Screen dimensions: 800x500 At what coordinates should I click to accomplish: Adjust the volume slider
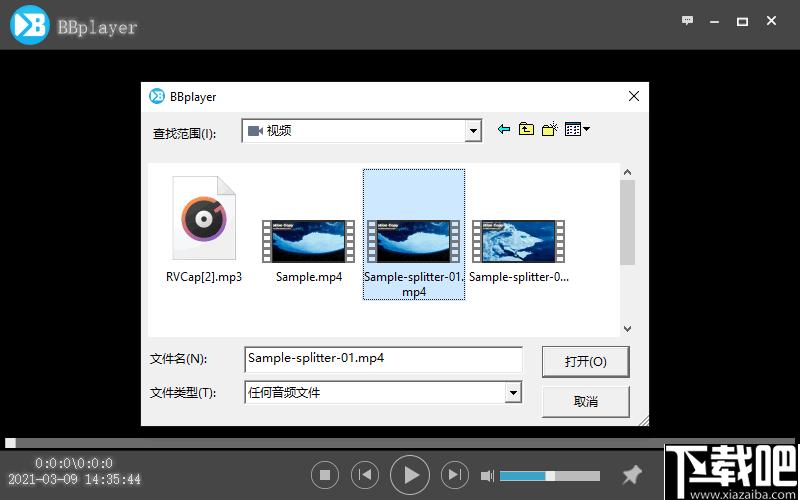coord(549,476)
